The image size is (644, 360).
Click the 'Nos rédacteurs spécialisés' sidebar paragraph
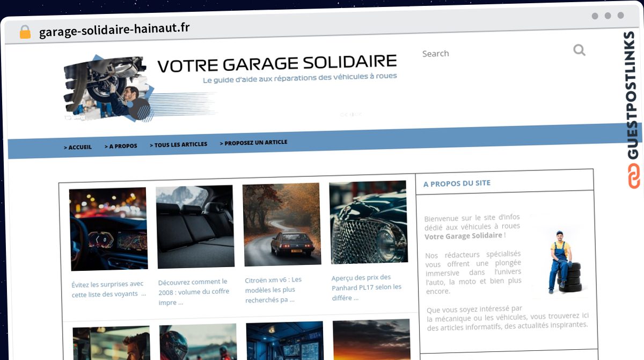(473, 272)
